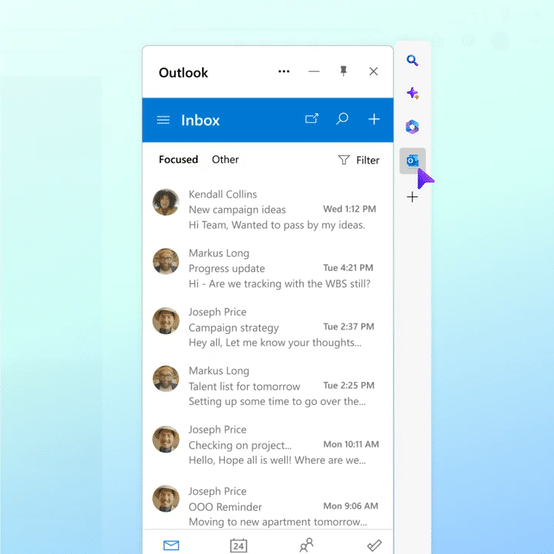
Task: Click Markus Long avatar on Talent list email
Action: (x=166, y=378)
